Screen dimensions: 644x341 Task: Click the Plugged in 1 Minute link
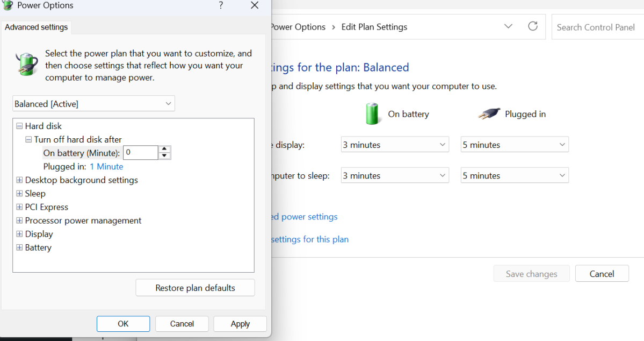pyautogui.click(x=106, y=167)
